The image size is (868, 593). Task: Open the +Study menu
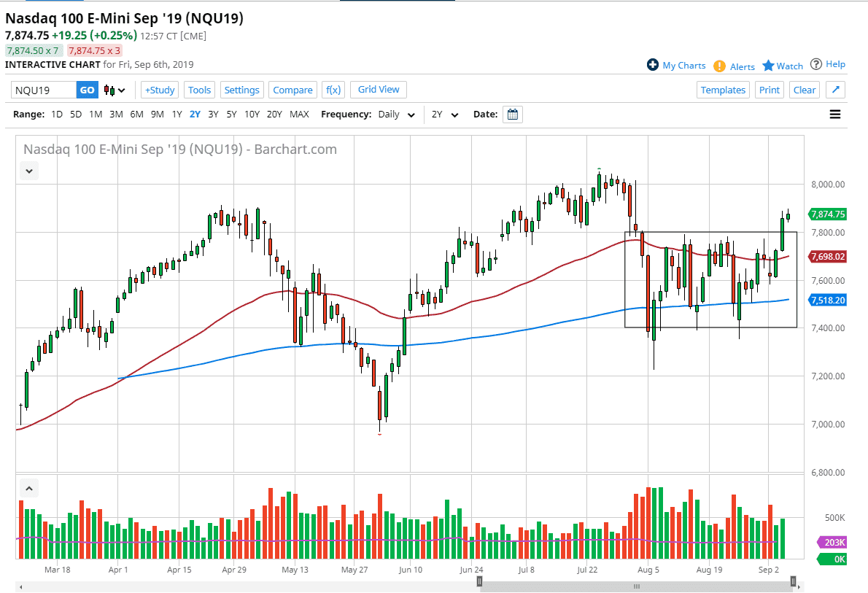(160, 90)
